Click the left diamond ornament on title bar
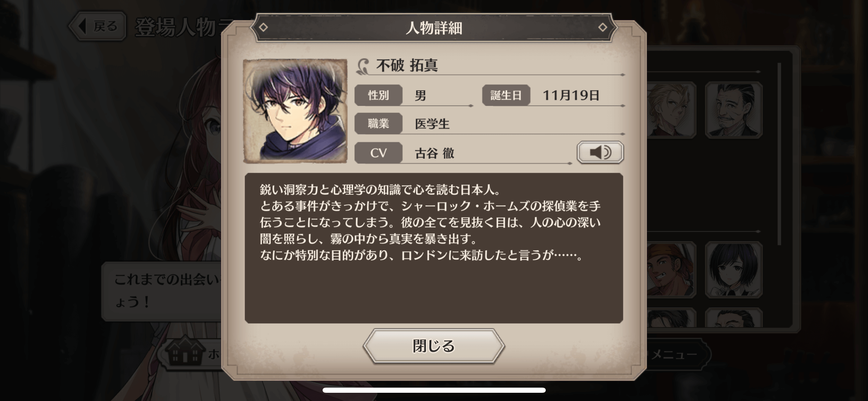The width and height of the screenshot is (868, 401). click(x=263, y=27)
